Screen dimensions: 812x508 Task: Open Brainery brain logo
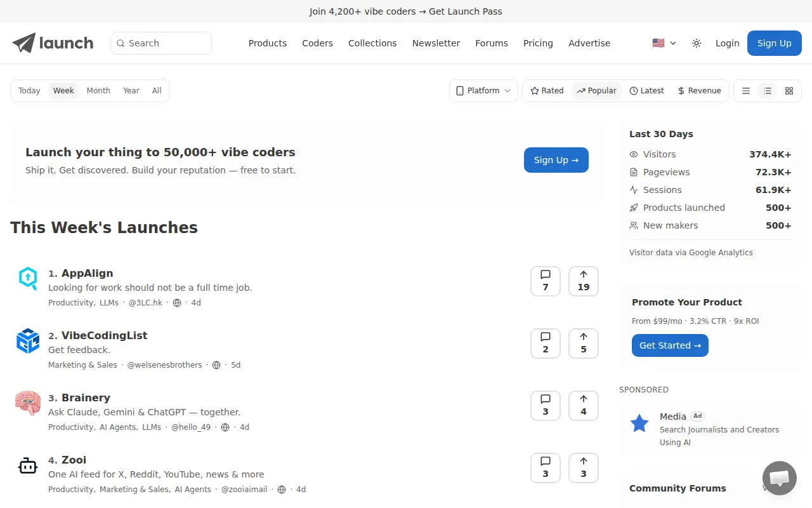[28, 403]
